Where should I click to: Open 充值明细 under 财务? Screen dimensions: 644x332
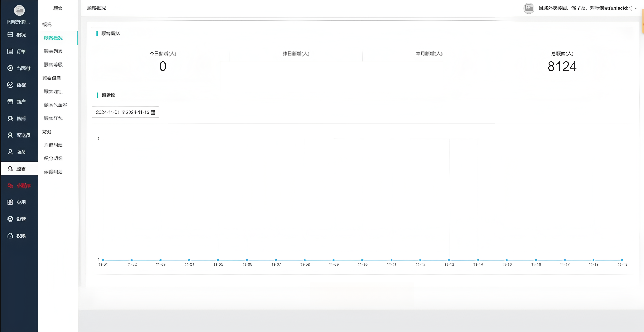coord(53,145)
